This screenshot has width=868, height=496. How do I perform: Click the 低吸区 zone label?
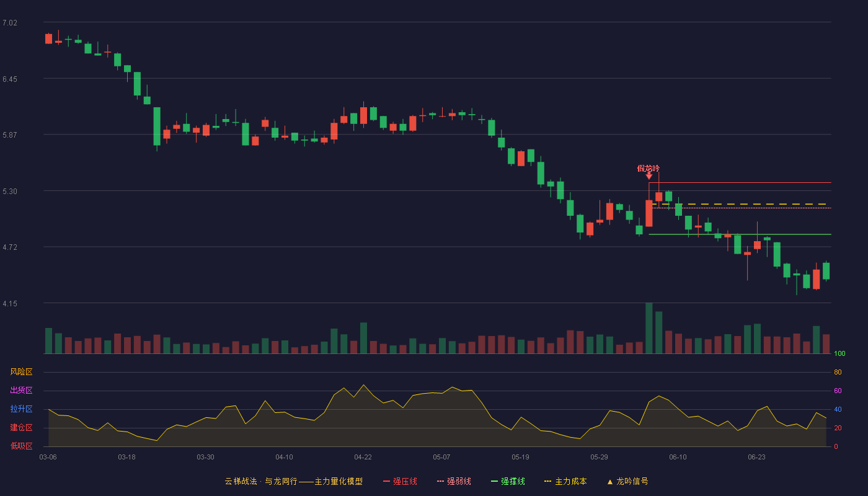(x=21, y=446)
